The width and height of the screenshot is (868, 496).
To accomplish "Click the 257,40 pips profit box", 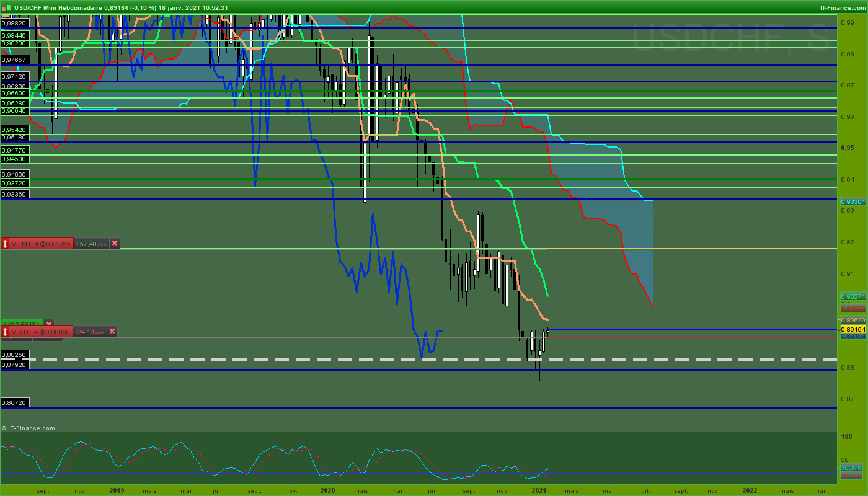I will [91, 244].
